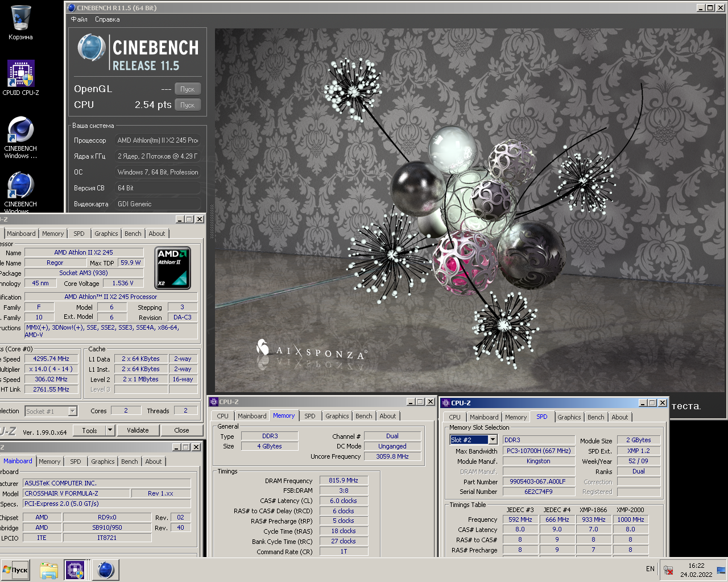Switch to Memory tab in CPU window
Viewport: 728px width, 582px height.
click(53, 234)
